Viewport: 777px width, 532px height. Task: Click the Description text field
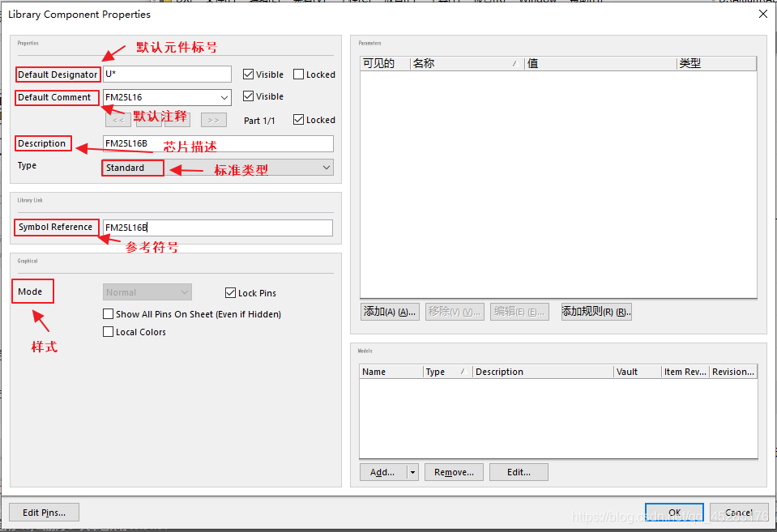[219, 143]
